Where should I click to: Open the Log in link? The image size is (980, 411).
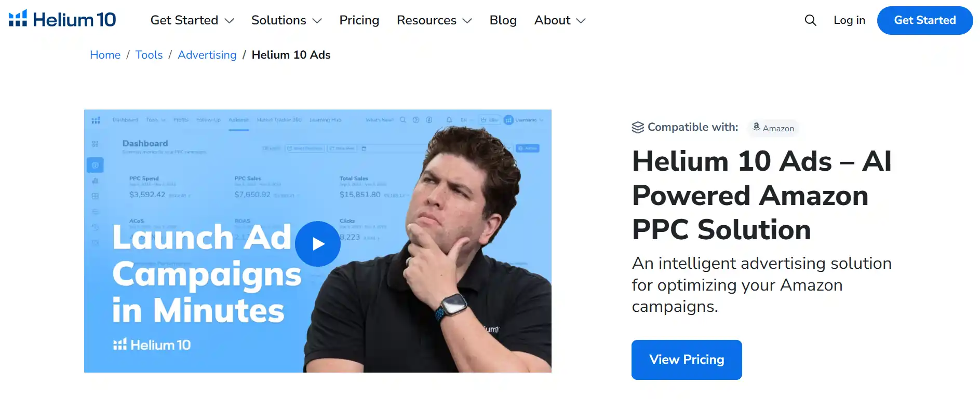tap(849, 20)
